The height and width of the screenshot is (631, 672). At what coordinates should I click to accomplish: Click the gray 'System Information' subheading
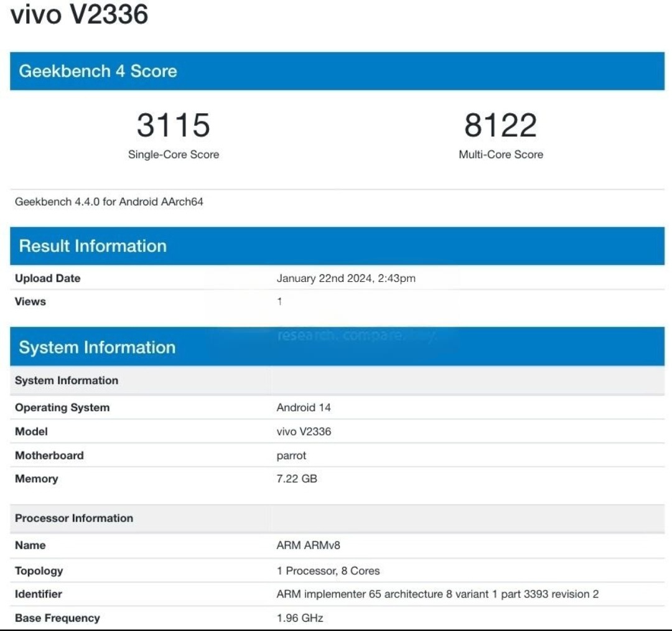(67, 380)
